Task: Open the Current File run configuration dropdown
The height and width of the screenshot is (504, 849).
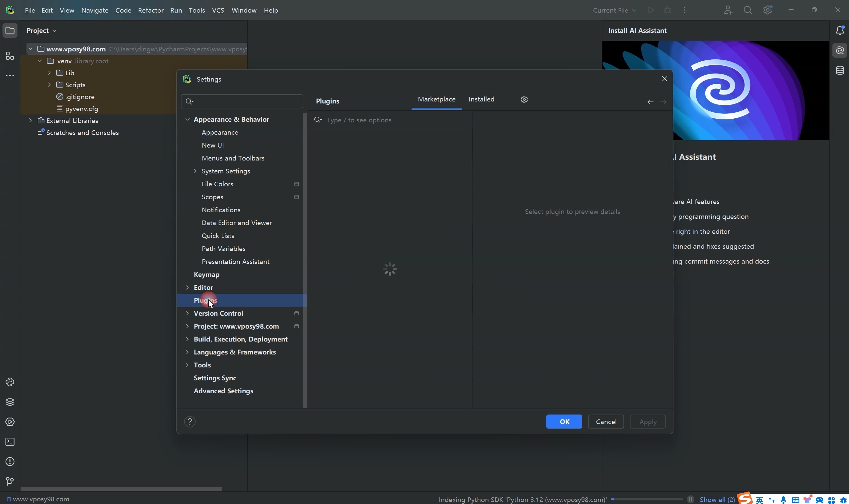Action: [614, 10]
